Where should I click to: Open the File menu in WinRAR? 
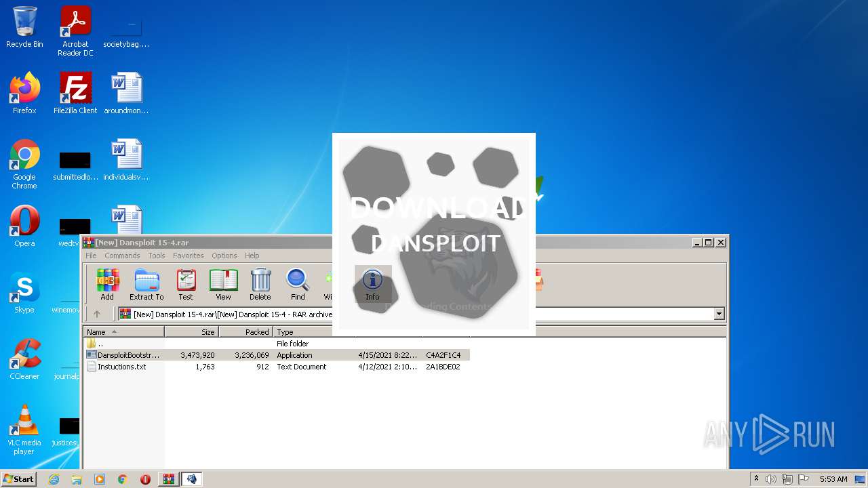91,256
